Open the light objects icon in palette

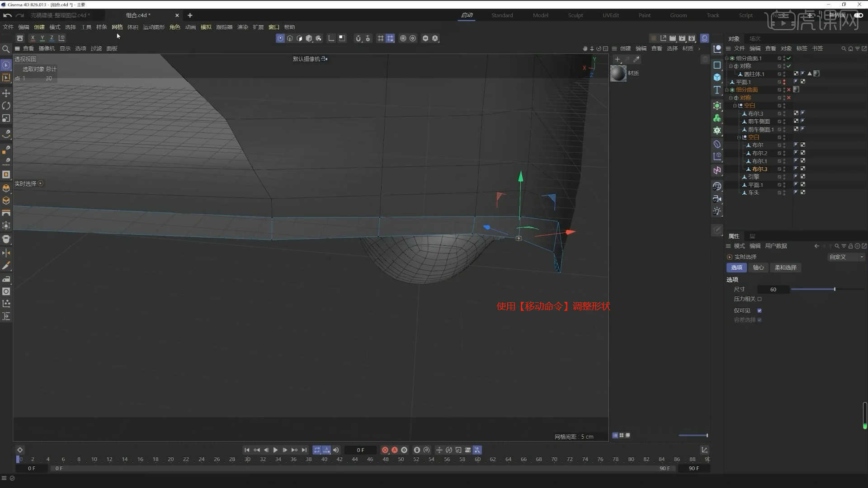coord(717,211)
